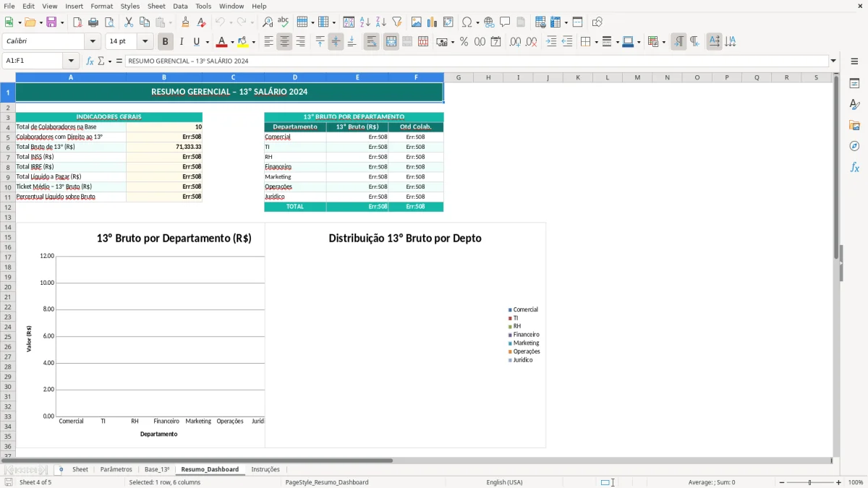
Task: Click the Zoom In plus button
Action: (839, 482)
